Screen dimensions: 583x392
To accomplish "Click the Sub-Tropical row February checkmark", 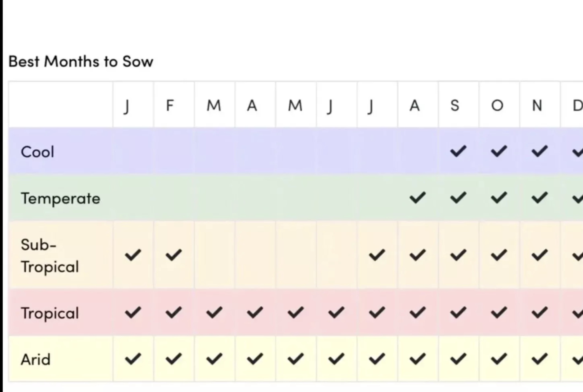I will tap(173, 255).
